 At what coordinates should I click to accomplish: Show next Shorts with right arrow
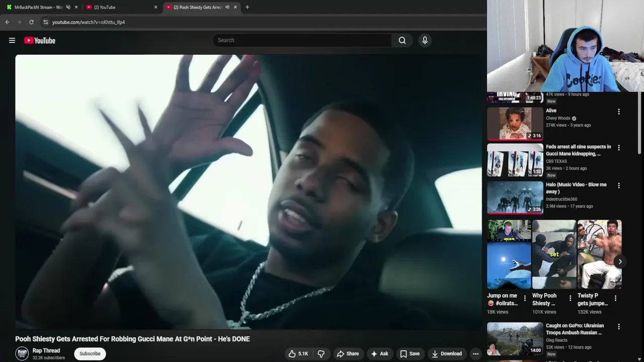pos(620,261)
